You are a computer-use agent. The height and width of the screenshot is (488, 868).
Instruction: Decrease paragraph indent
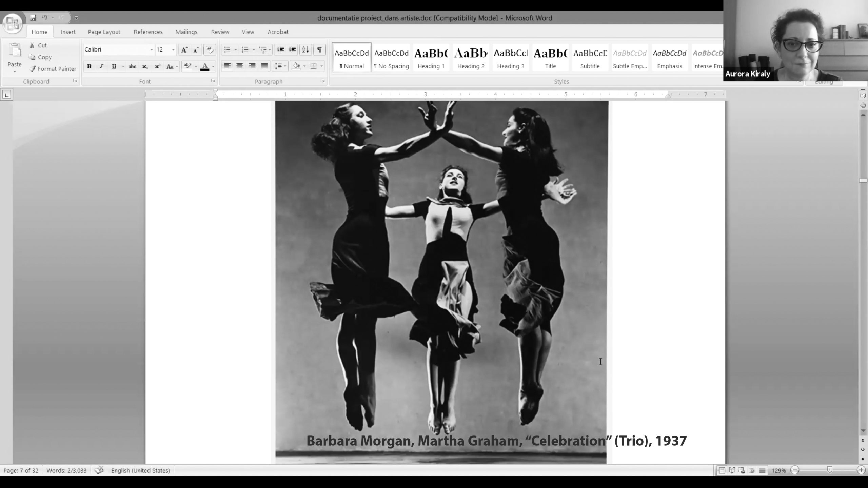[280, 50]
